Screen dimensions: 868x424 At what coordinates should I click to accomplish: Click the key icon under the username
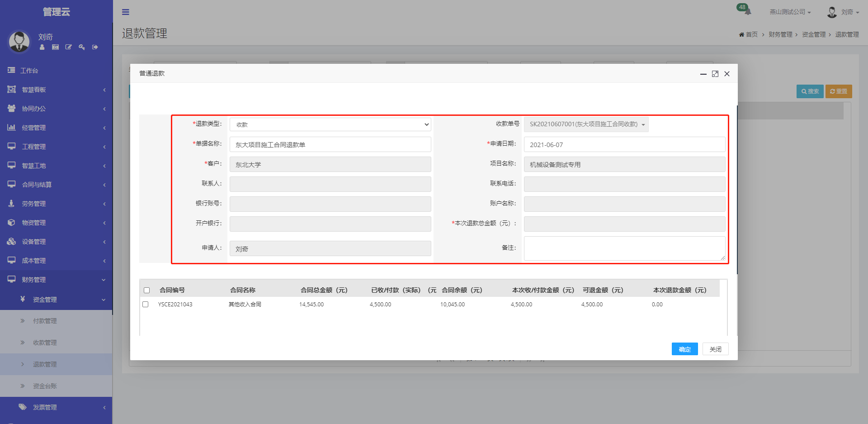[x=82, y=47]
